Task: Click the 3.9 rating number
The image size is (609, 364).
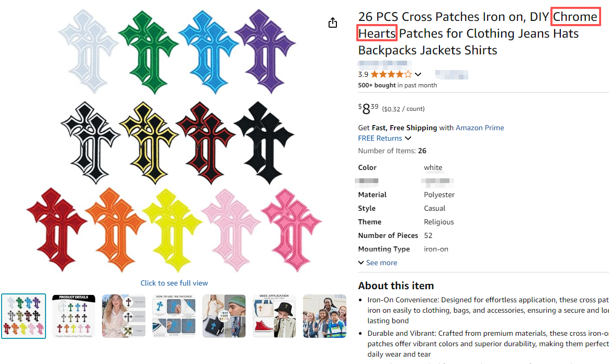Action: 363,74
